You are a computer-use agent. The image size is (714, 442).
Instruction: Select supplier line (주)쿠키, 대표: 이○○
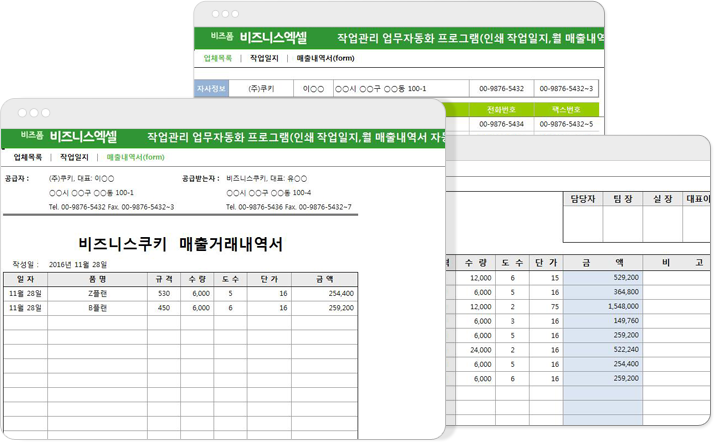[82, 179]
